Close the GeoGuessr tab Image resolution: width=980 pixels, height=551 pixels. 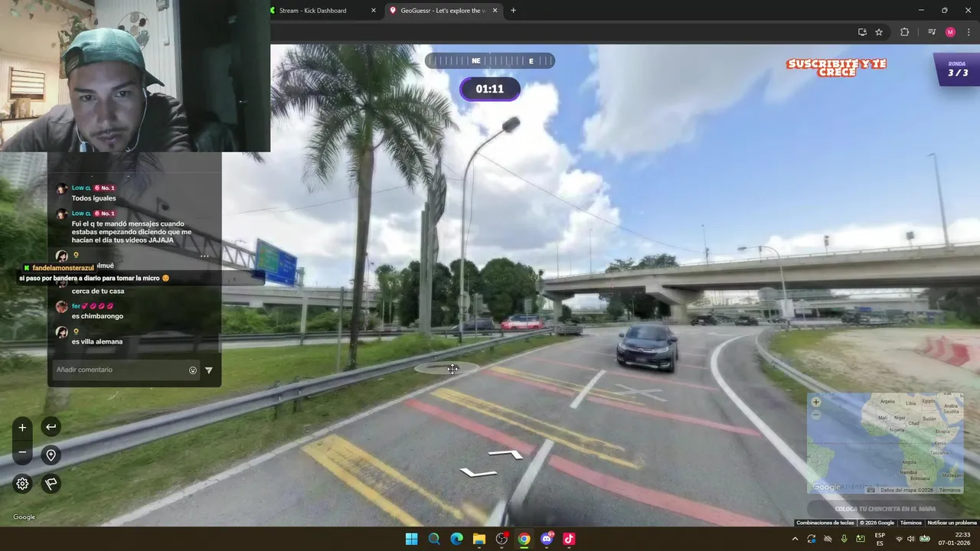click(495, 11)
